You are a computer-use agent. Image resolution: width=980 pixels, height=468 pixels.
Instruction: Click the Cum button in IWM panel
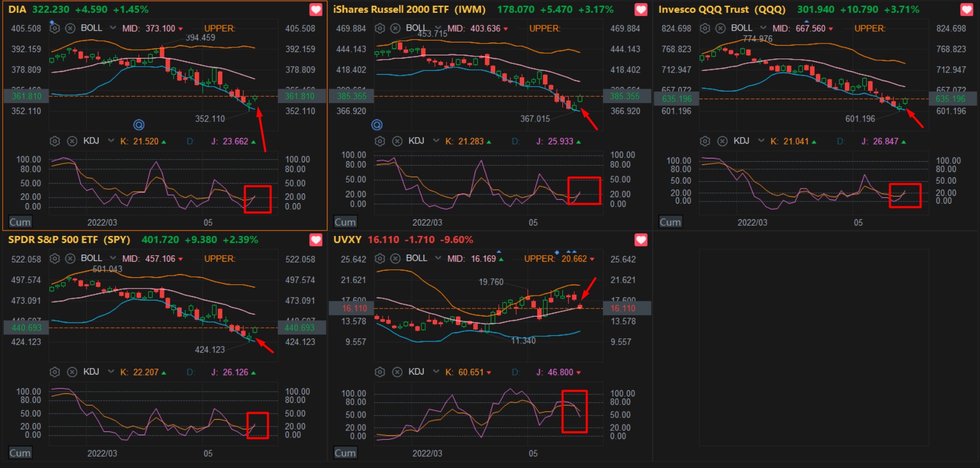[345, 222]
